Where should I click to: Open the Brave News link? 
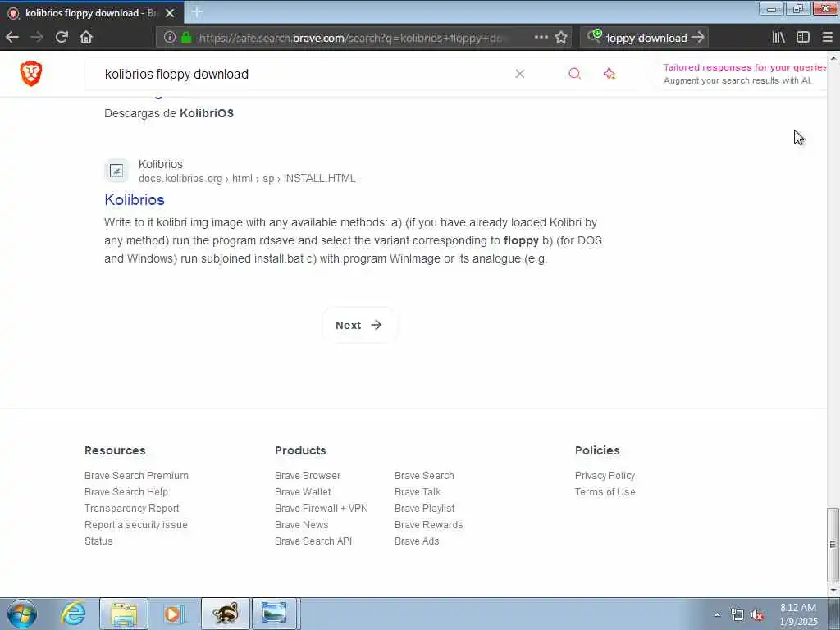(x=302, y=525)
